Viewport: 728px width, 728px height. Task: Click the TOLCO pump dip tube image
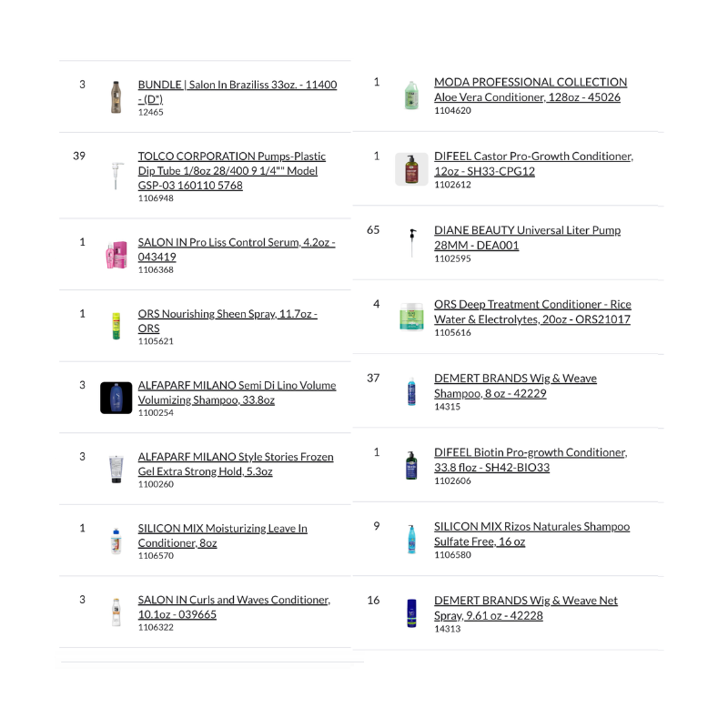point(116,172)
